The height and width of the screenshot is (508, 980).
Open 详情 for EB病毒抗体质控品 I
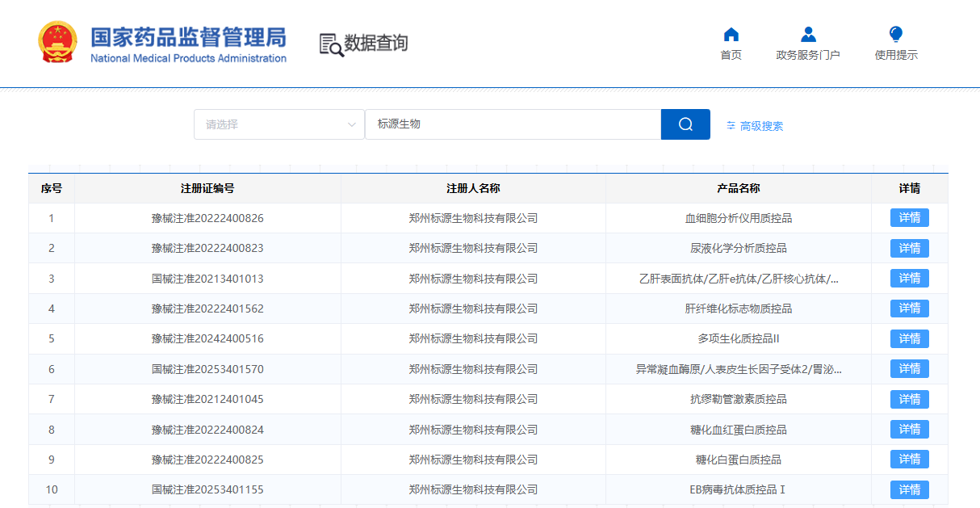(909, 489)
